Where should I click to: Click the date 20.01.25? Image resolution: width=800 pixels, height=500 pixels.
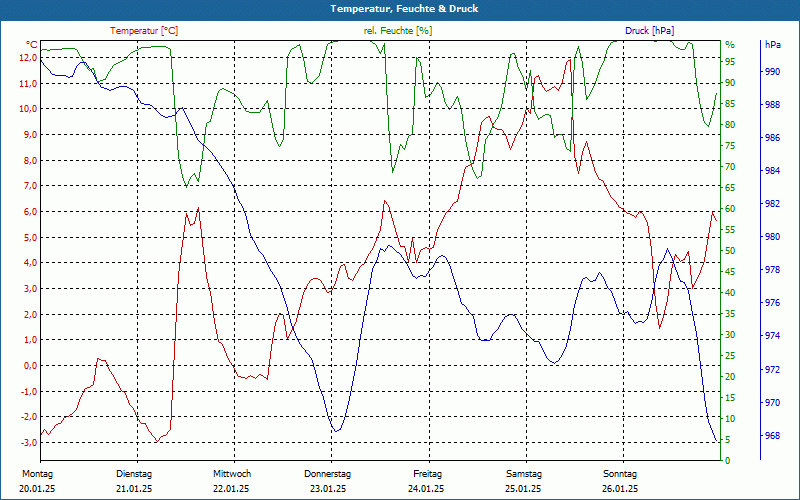37,489
